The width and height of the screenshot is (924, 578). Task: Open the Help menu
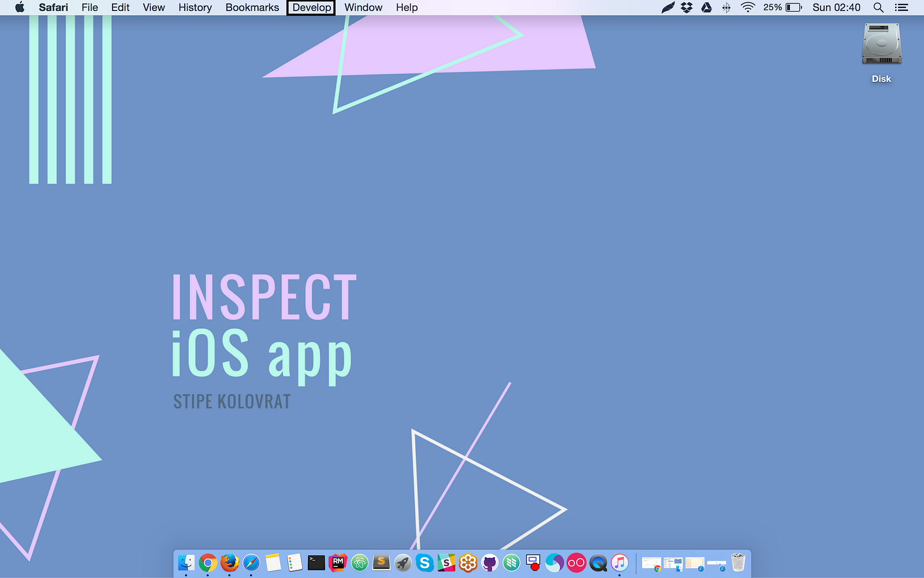click(407, 8)
